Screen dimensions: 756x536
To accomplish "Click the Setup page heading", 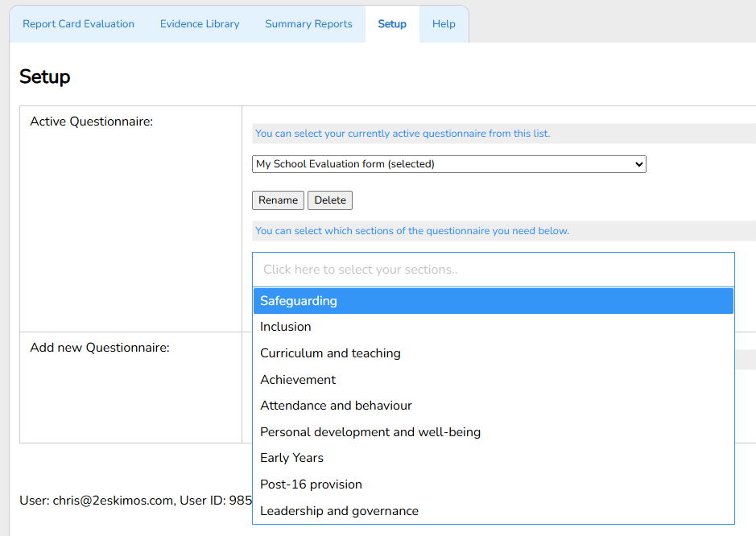I will pyautogui.click(x=45, y=76).
